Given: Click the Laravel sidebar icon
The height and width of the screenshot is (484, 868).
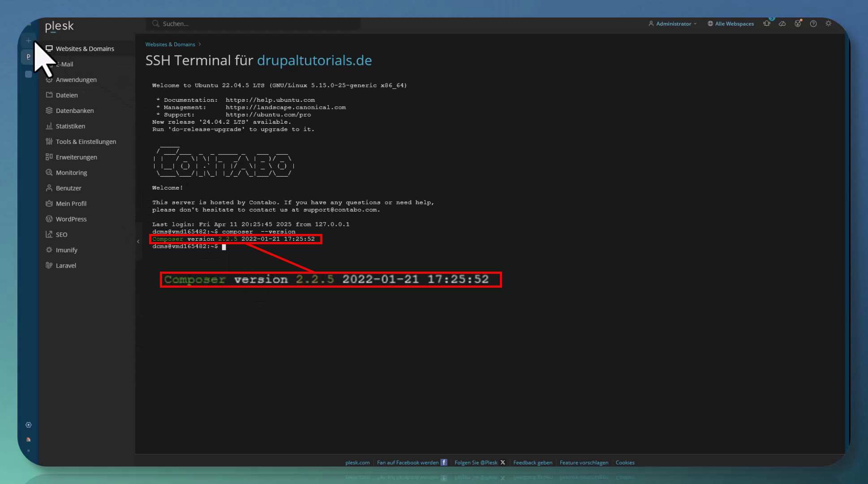Looking at the screenshot, I should (x=49, y=265).
